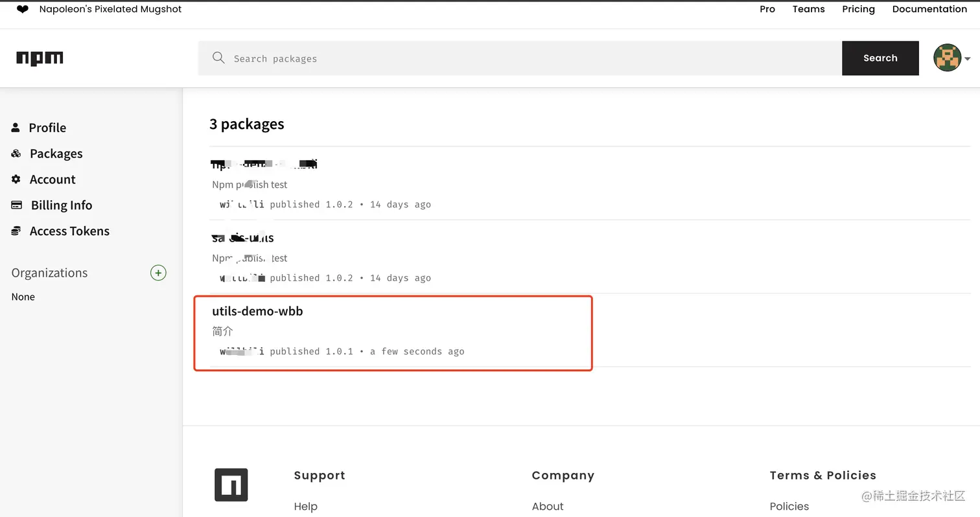Click the heart icon in top bar

23,9
